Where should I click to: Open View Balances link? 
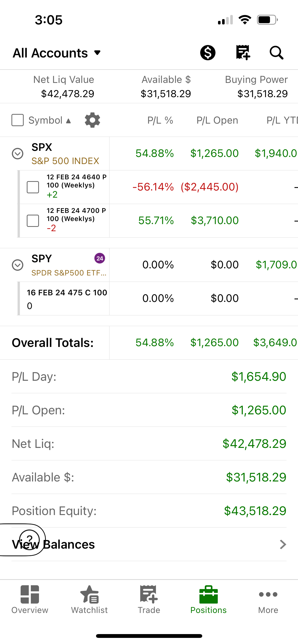[x=149, y=544]
